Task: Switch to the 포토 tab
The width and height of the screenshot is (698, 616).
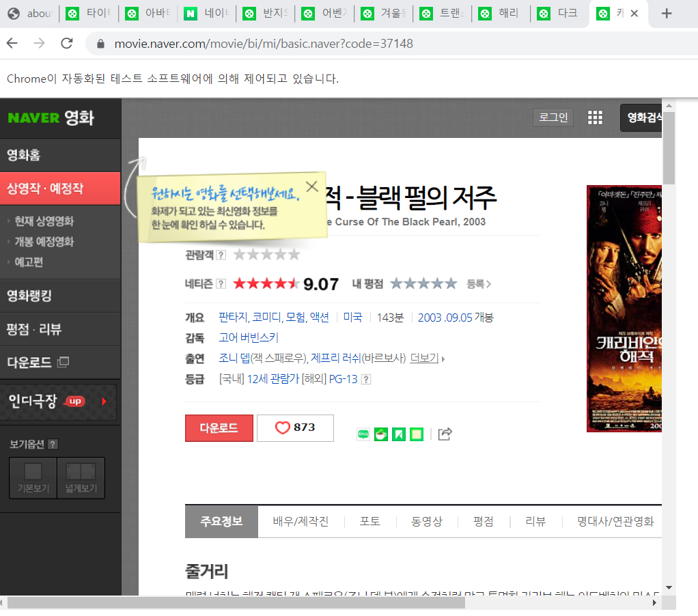Action: point(370,521)
